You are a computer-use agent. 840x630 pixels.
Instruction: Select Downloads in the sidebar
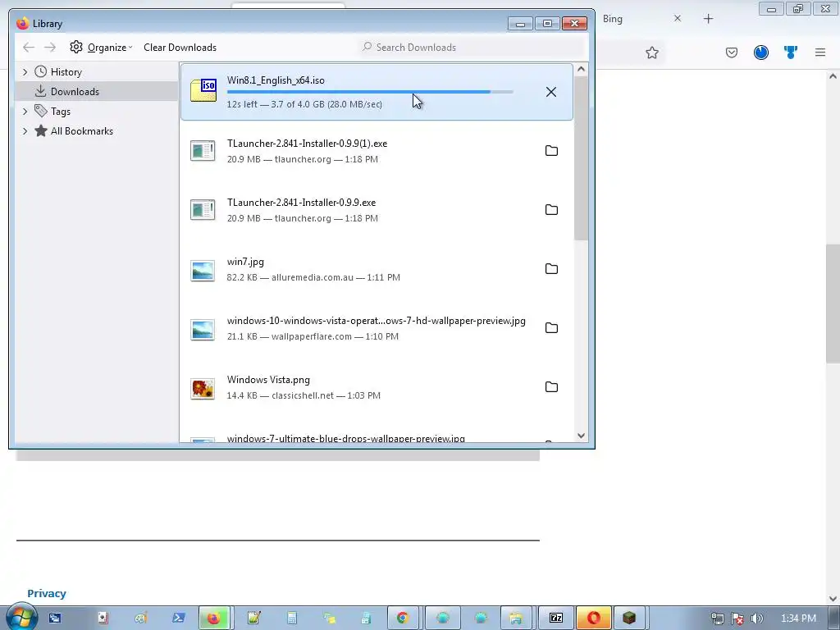(75, 92)
